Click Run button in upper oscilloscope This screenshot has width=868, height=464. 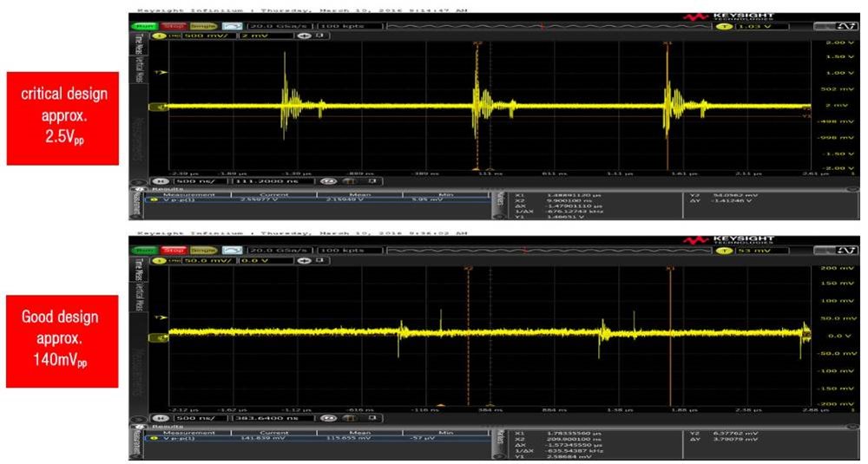145,26
